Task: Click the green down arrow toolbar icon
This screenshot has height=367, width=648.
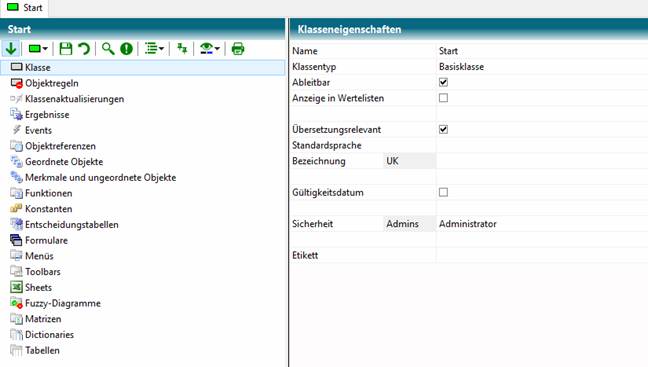Action: click(11, 49)
